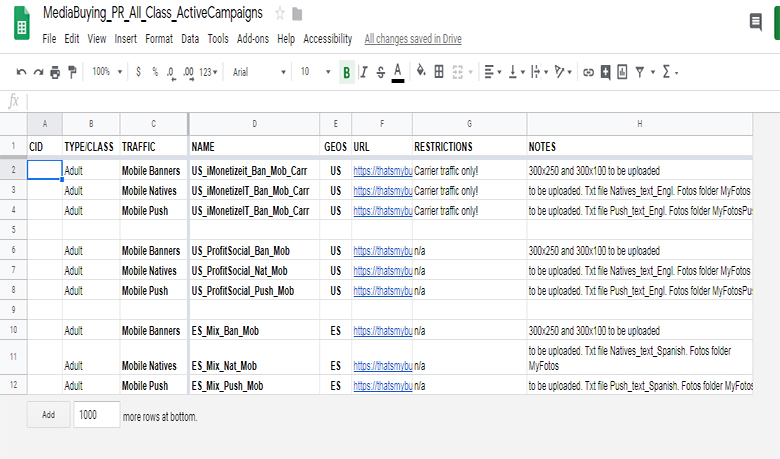Open the Accessibility menu
Screen dimensions: 780x459
coord(328,39)
